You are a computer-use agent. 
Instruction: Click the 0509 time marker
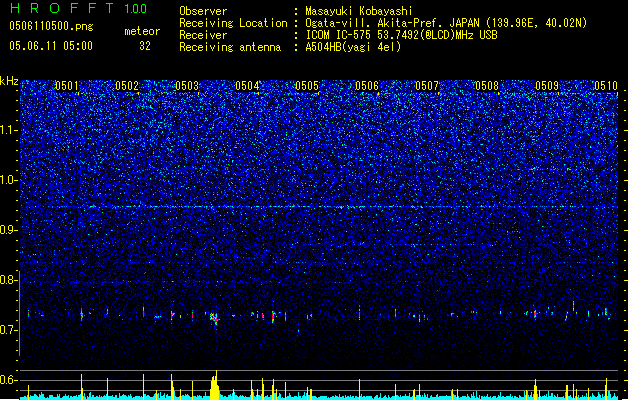coord(547,86)
